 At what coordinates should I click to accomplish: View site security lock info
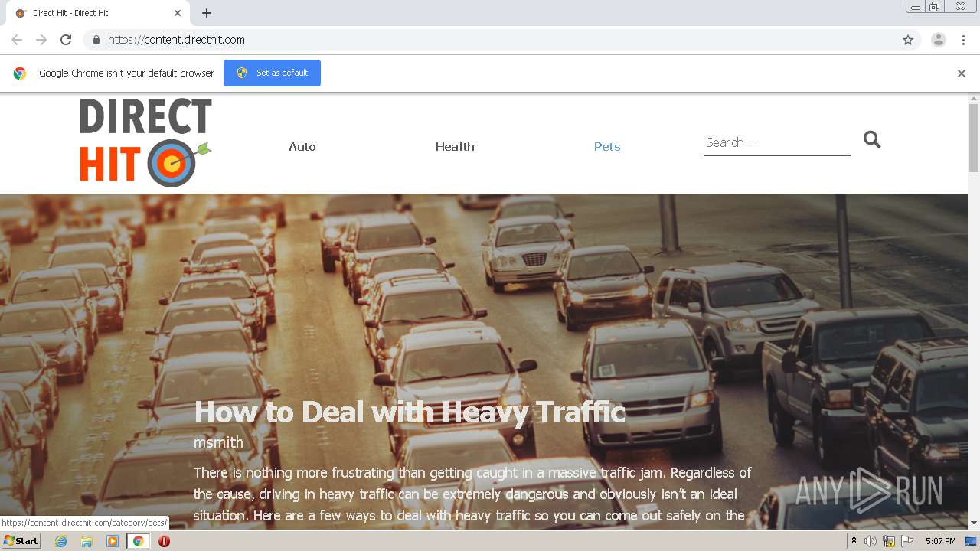tap(96, 40)
